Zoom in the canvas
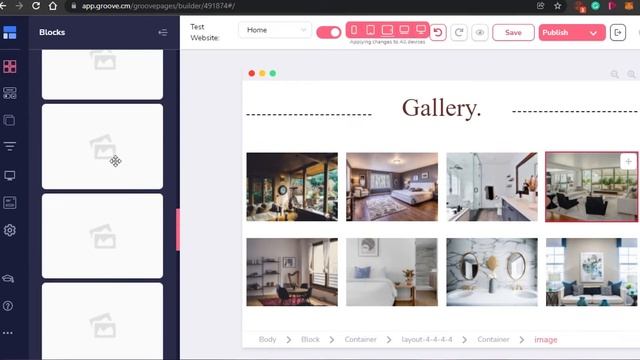Image resolution: width=640 pixels, height=360 pixels. coord(631,74)
